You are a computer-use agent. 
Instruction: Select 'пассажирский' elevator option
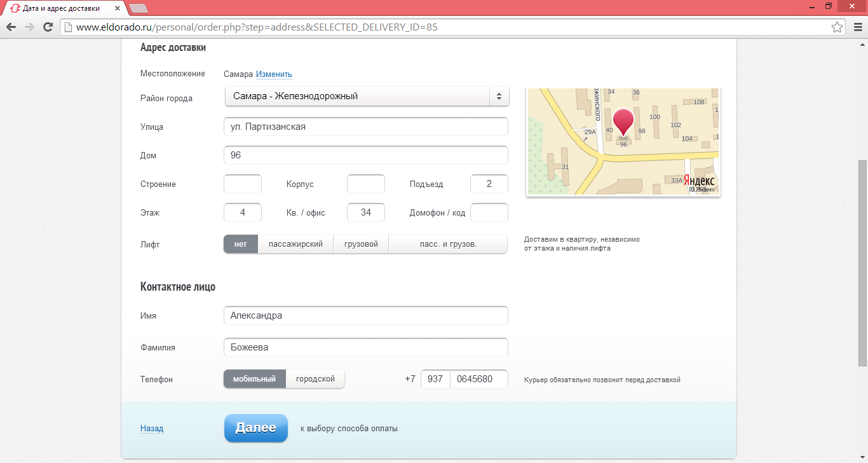point(295,244)
